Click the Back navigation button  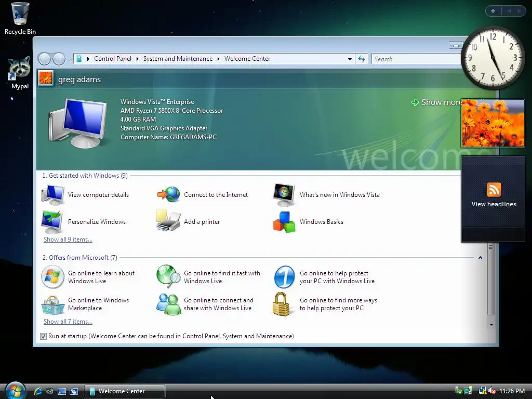[44, 59]
